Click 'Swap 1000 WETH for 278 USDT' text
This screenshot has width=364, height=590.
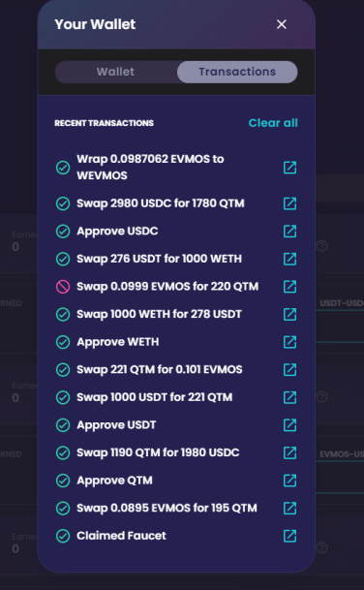(x=159, y=314)
